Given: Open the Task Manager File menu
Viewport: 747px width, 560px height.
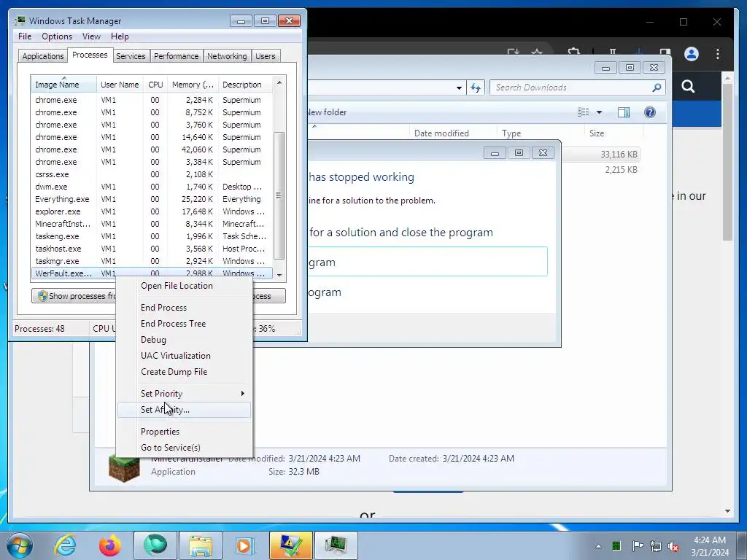Looking at the screenshot, I should 25,36.
